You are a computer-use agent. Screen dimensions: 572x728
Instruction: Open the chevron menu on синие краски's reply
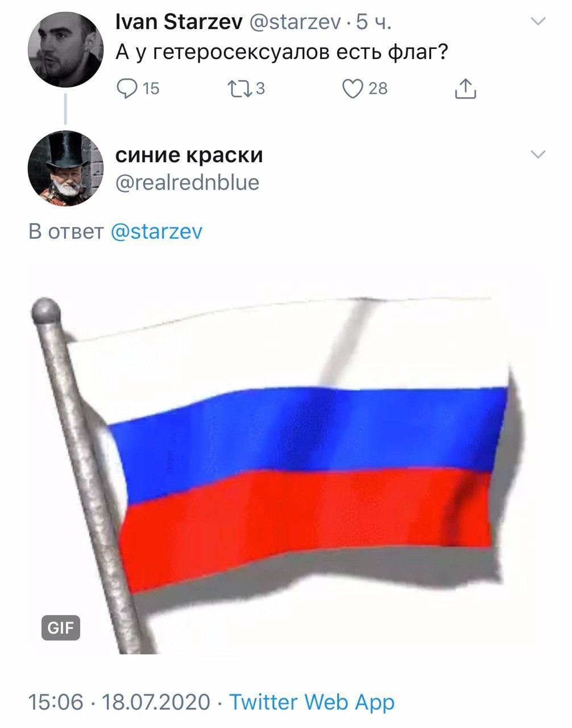537,154
